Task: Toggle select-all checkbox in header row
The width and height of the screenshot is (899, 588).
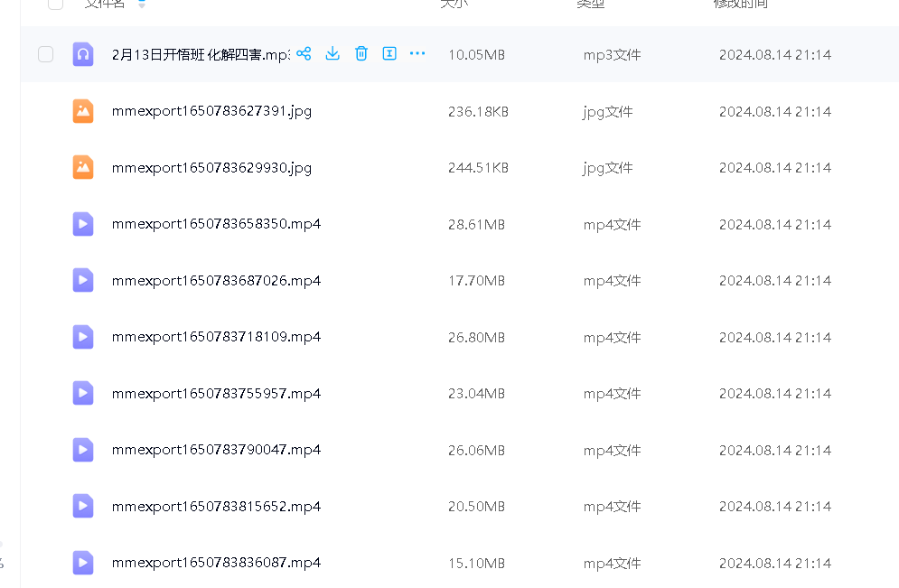Action: coord(56,4)
